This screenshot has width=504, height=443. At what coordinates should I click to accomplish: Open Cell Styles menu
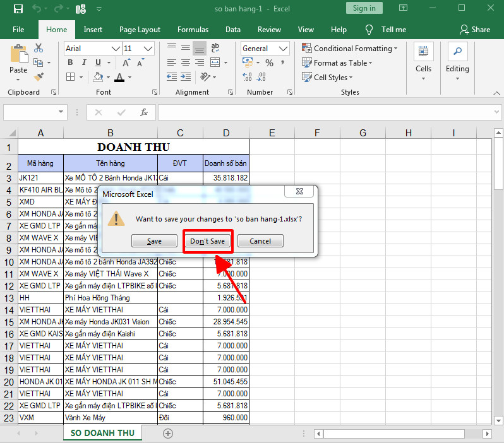pyautogui.click(x=327, y=77)
